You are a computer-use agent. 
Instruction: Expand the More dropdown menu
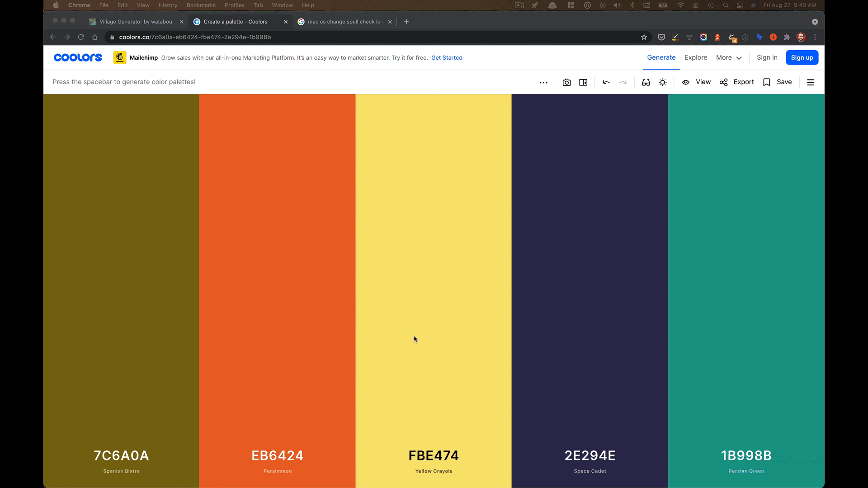point(729,57)
